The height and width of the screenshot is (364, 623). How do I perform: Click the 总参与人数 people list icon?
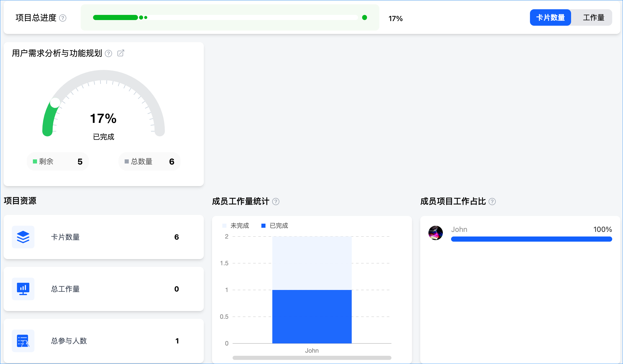click(x=23, y=341)
